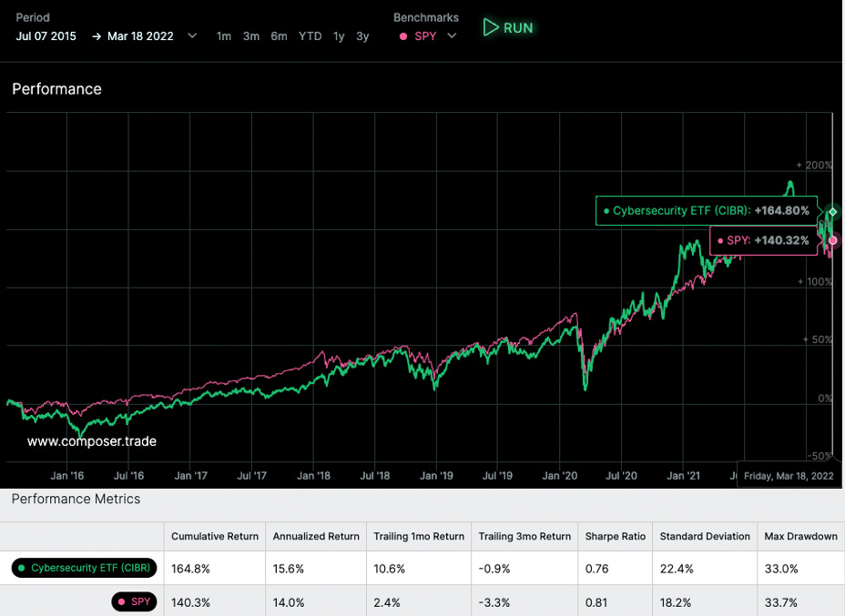Click the Friday, Mar 18, 2022 date tooltip
The height and width of the screenshot is (616, 845).
pos(789,476)
